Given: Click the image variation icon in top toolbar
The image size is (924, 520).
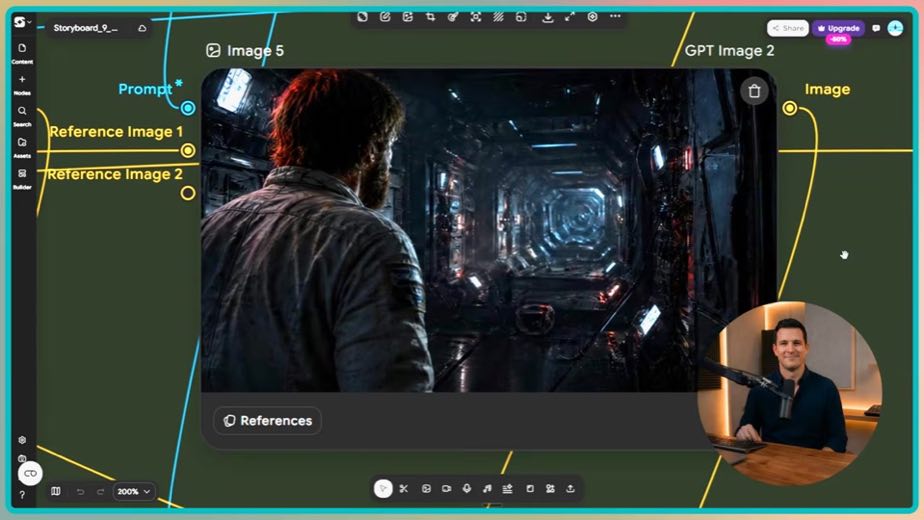Looking at the screenshot, I should click(x=408, y=17).
